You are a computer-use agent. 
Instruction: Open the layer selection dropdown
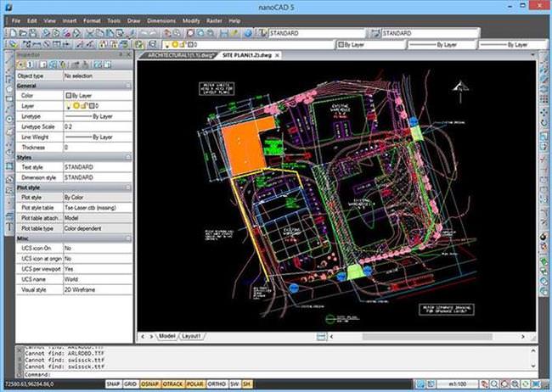pyautogui.click(x=248, y=45)
